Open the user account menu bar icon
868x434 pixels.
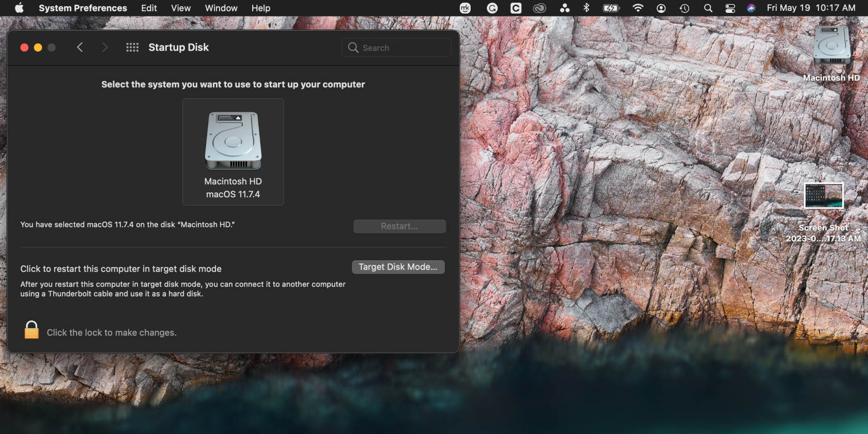coord(661,8)
